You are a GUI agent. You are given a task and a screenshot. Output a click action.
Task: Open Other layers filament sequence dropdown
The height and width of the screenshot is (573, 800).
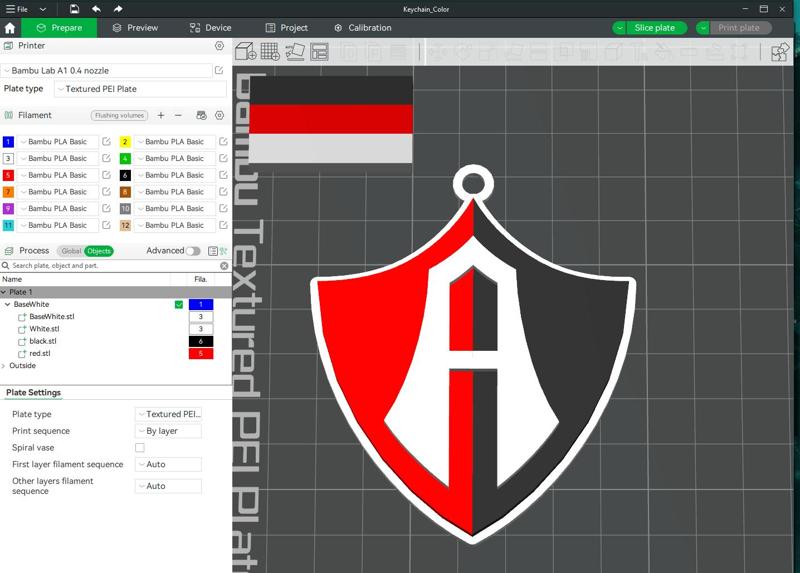(168, 486)
